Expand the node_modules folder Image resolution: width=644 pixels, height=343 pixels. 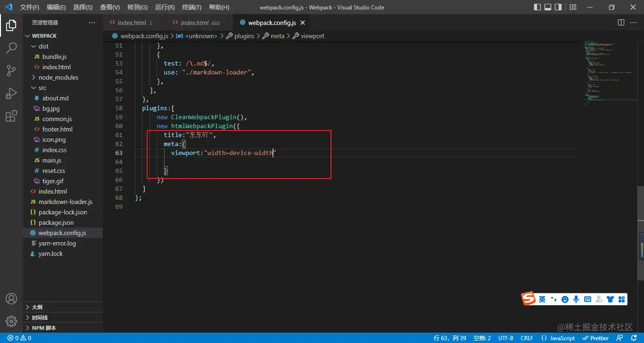[63, 77]
